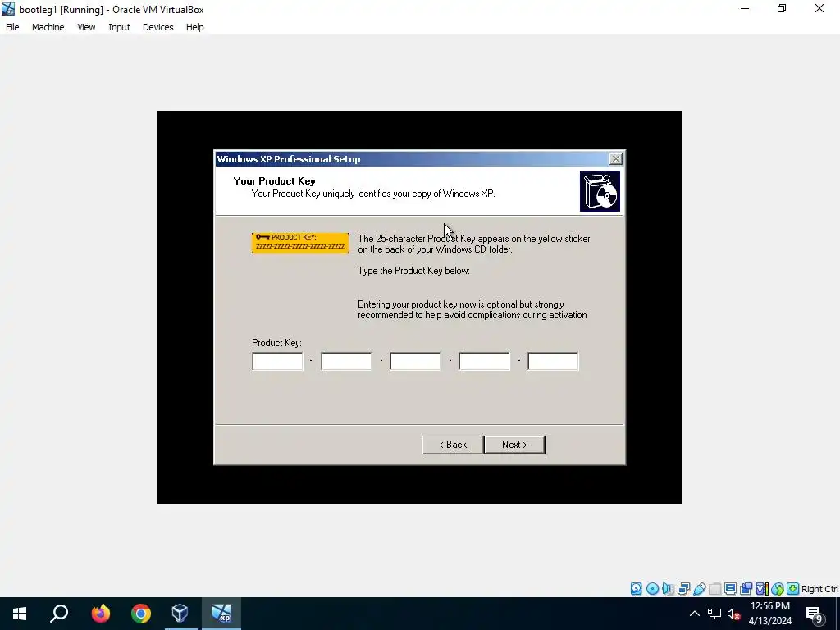Launch Firefox from the taskbar
This screenshot has width=840, height=630.
tap(100, 614)
